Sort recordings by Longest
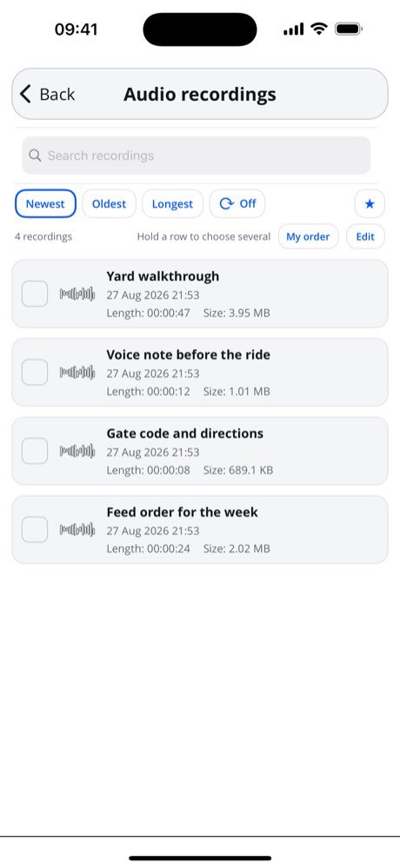Screen dimensions: 400x868 click(172, 203)
